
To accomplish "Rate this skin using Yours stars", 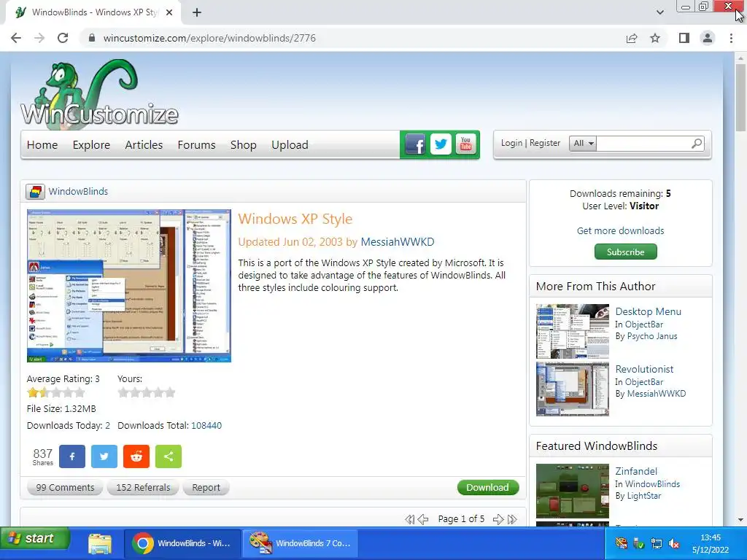I will (x=147, y=393).
